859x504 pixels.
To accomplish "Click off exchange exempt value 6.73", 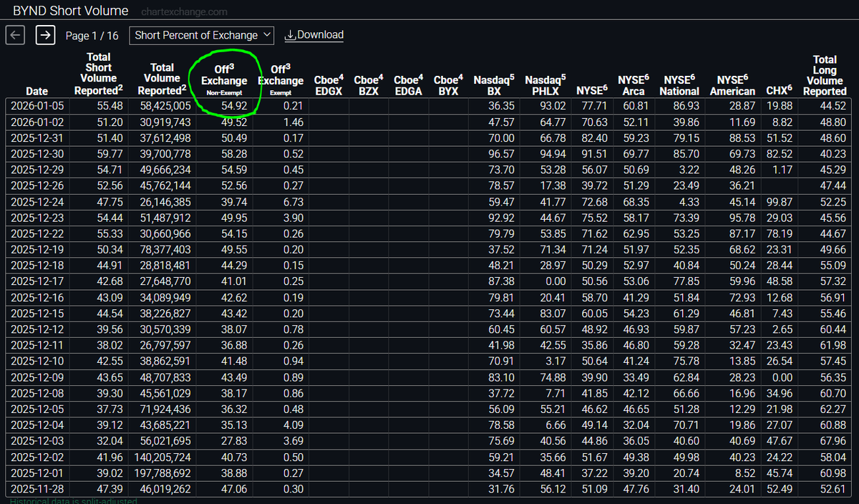I will click(293, 202).
